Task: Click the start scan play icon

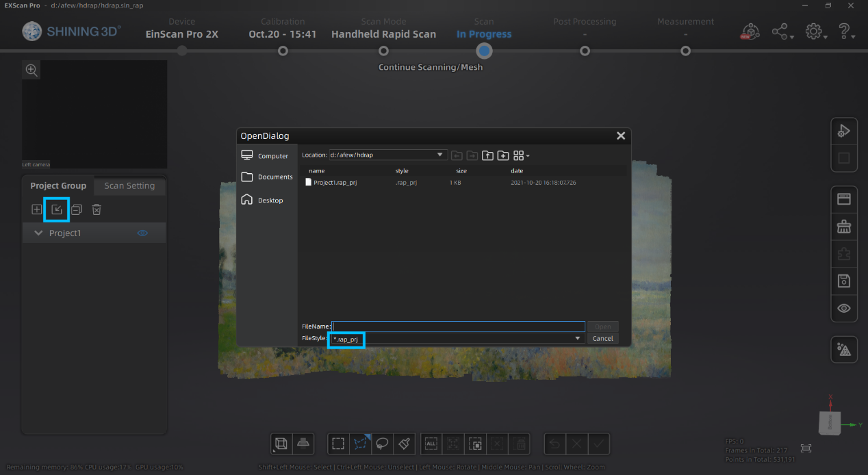Action: pyautogui.click(x=844, y=131)
